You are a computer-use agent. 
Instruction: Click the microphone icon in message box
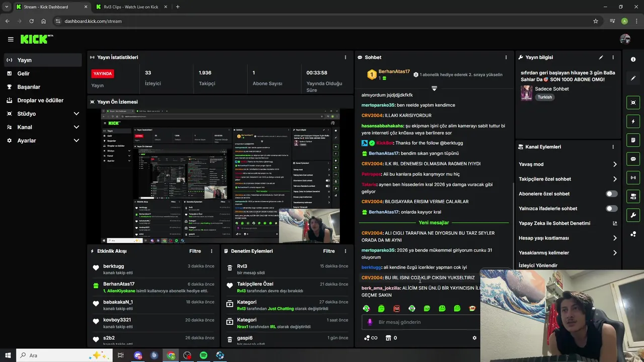pyautogui.click(x=370, y=322)
